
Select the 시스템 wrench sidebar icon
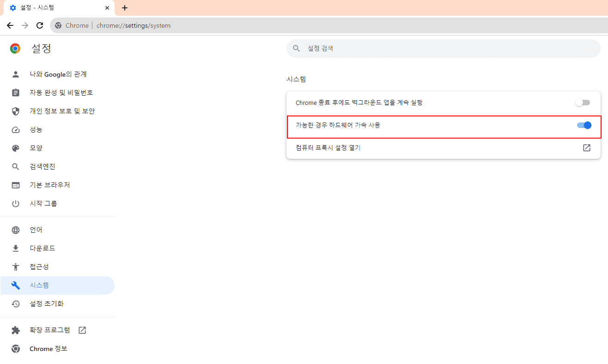pyautogui.click(x=15, y=285)
